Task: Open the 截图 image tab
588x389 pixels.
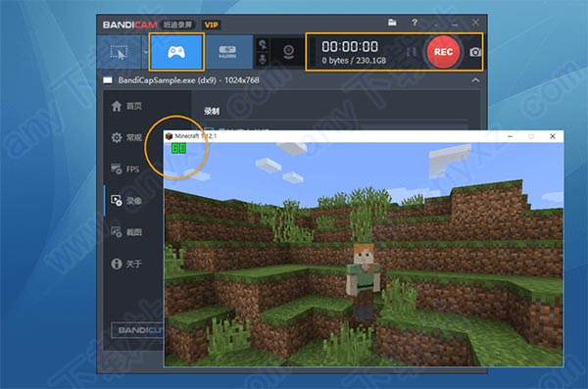Action: (126, 232)
